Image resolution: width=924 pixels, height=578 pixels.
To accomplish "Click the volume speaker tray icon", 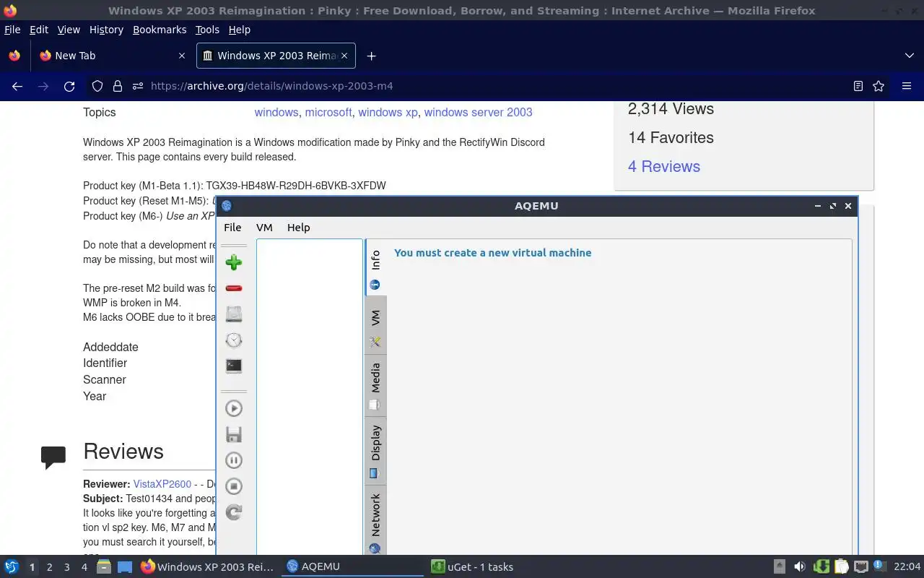I will coord(799,567).
